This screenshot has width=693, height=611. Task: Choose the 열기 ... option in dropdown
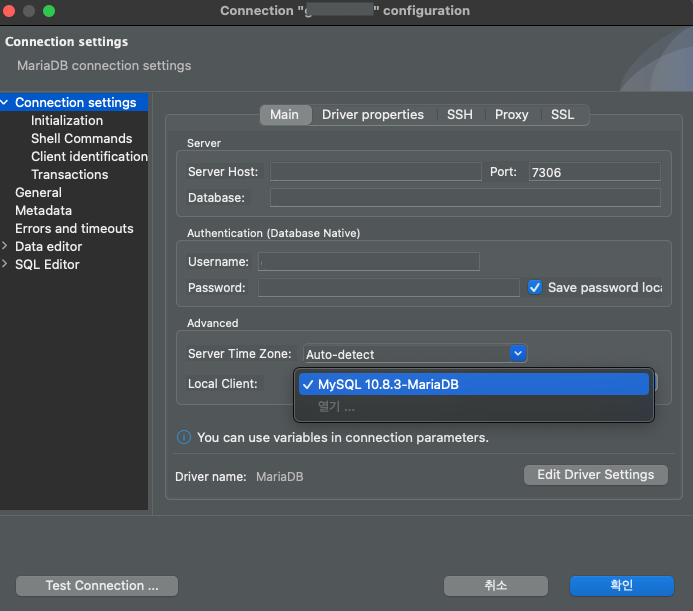coord(474,406)
